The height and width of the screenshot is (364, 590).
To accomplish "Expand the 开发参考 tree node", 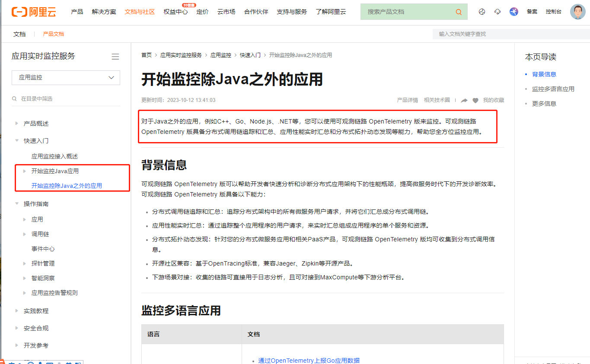I will (x=17, y=345).
